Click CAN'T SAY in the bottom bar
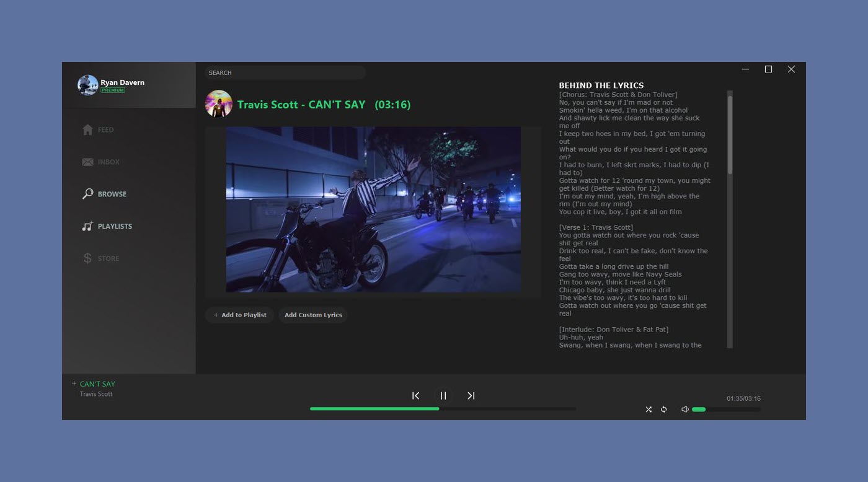 (x=97, y=384)
